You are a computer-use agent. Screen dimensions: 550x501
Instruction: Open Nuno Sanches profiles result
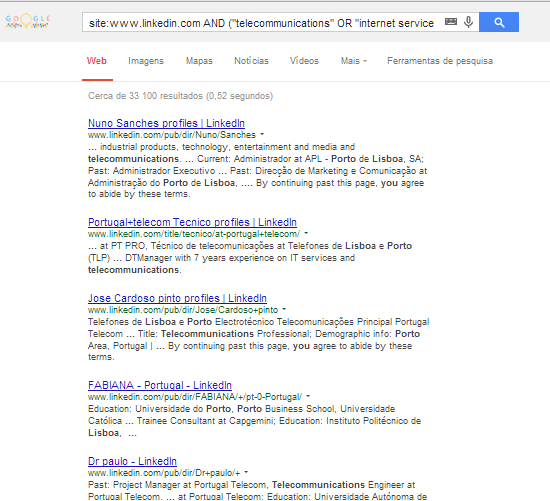click(166, 123)
